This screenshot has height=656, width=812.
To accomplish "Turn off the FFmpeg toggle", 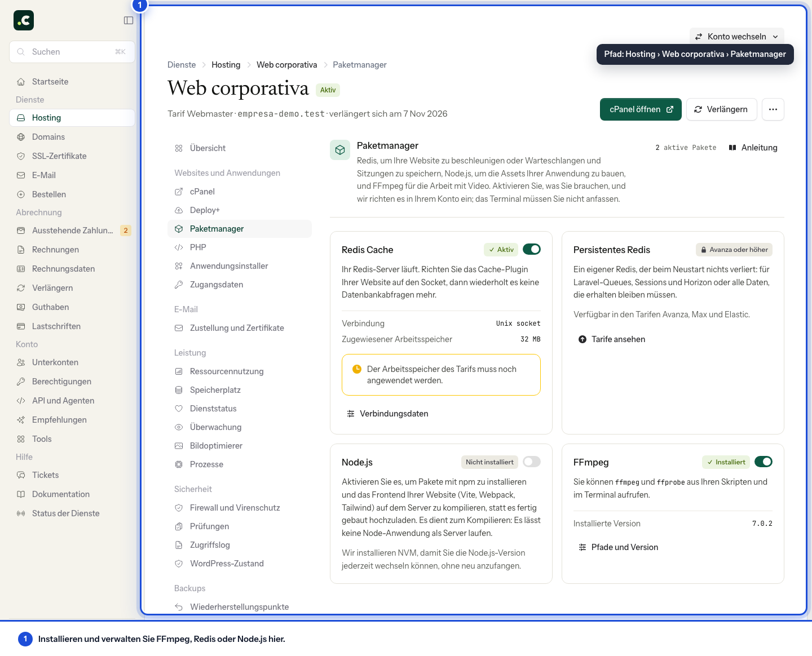I will click(x=764, y=462).
